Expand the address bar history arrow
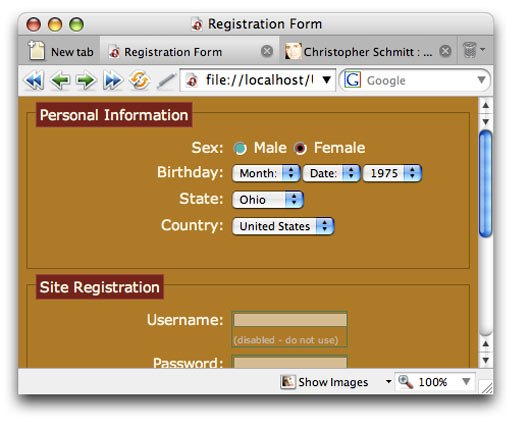Screen dimensions: 530x431 tap(326, 80)
